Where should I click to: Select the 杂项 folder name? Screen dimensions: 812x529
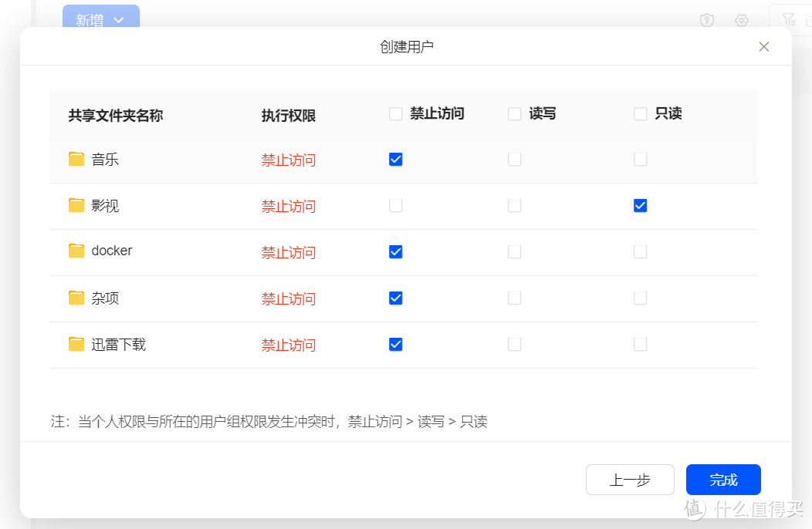click(x=105, y=298)
